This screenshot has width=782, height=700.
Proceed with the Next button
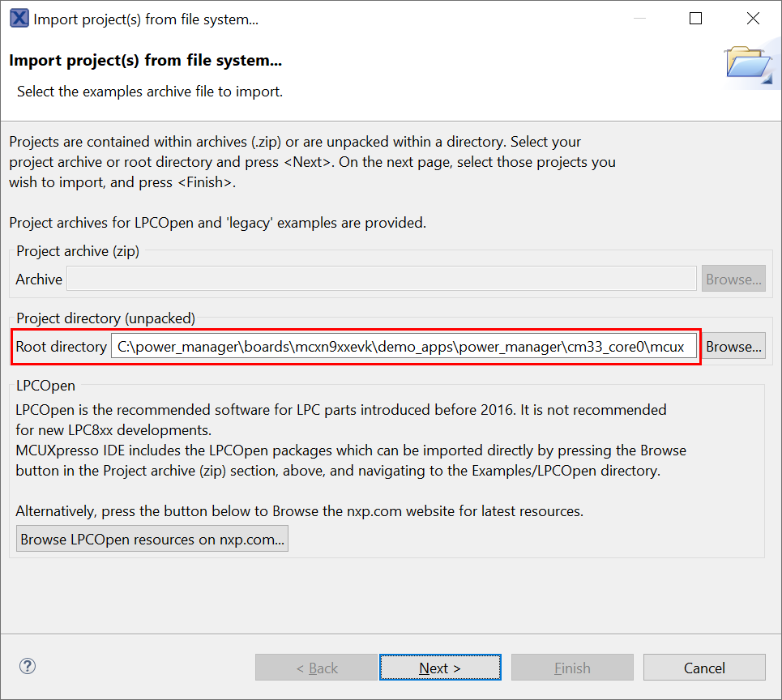(440, 668)
